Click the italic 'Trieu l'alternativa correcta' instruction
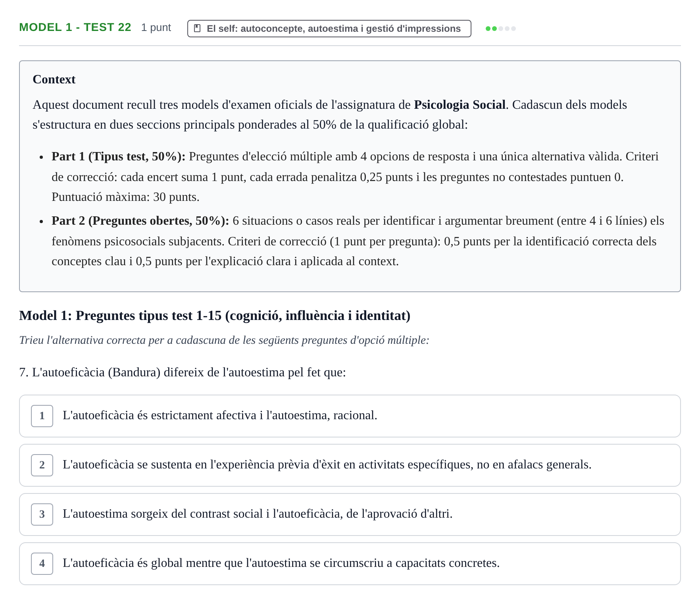700x605 pixels. click(224, 340)
